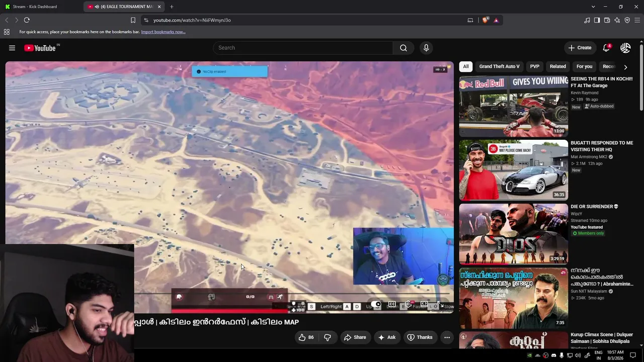Open Mat Armstrong MK2 channel link
This screenshot has height=362, width=644.
tap(590, 157)
